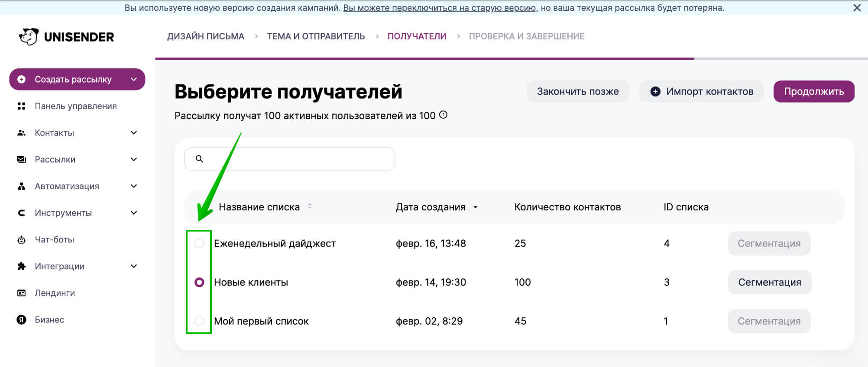
Task: Click the list search input field
Action: point(290,159)
